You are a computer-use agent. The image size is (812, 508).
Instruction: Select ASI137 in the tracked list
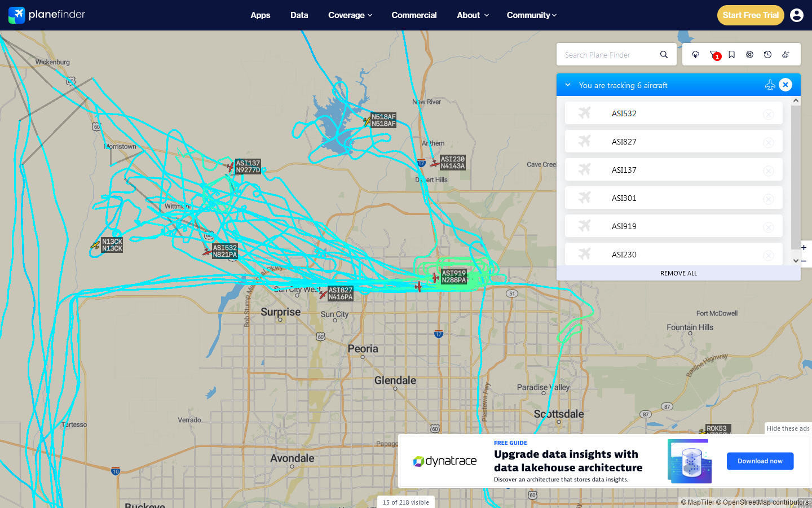click(674, 169)
